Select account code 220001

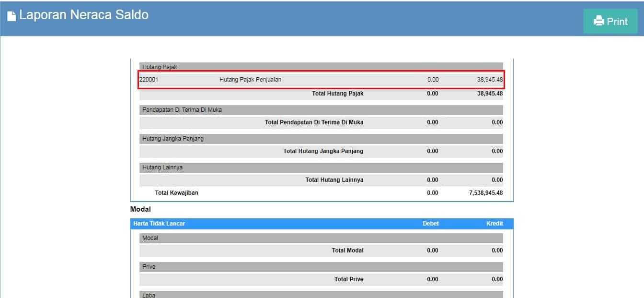tap(149, 80)
